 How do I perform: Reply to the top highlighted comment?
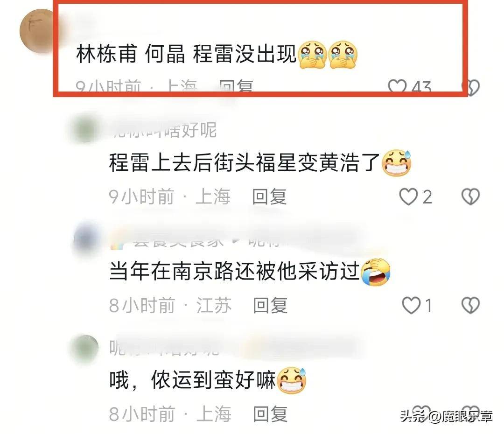(x=236, y=87)
